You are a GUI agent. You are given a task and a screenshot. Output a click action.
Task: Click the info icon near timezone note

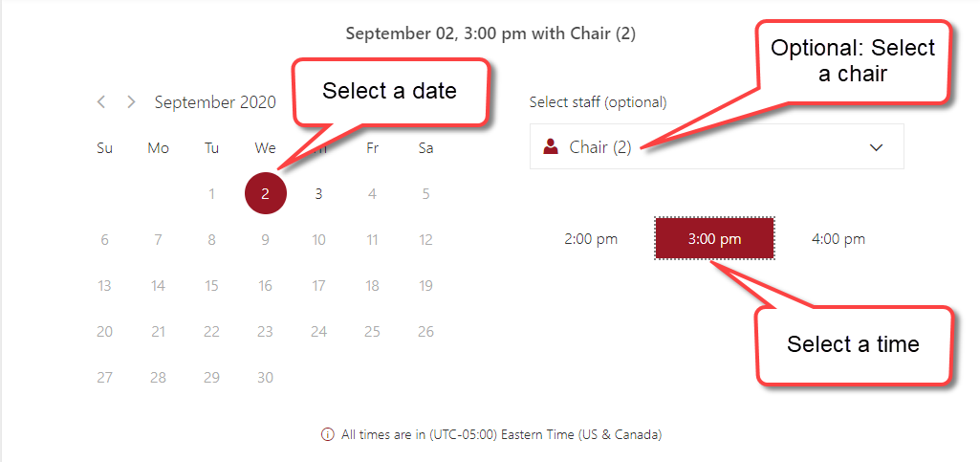click(327, 434)
